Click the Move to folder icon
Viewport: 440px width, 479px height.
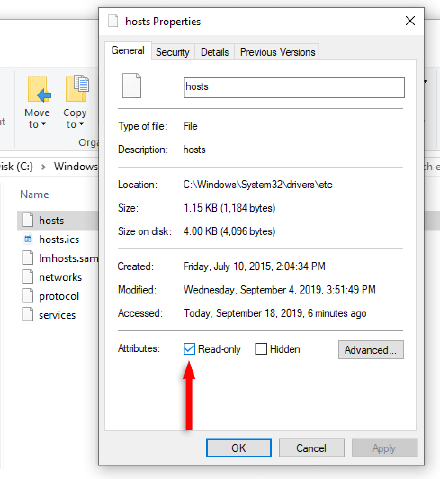tap(39, 89)
